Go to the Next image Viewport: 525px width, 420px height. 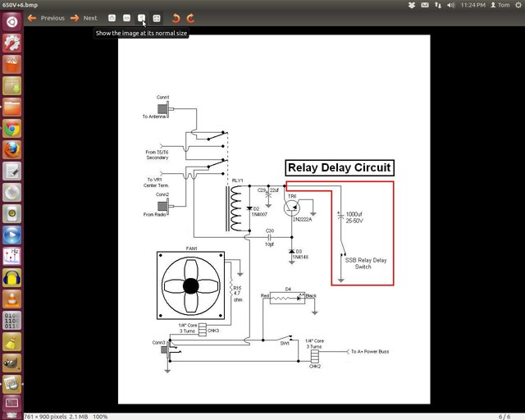(83, 17)
